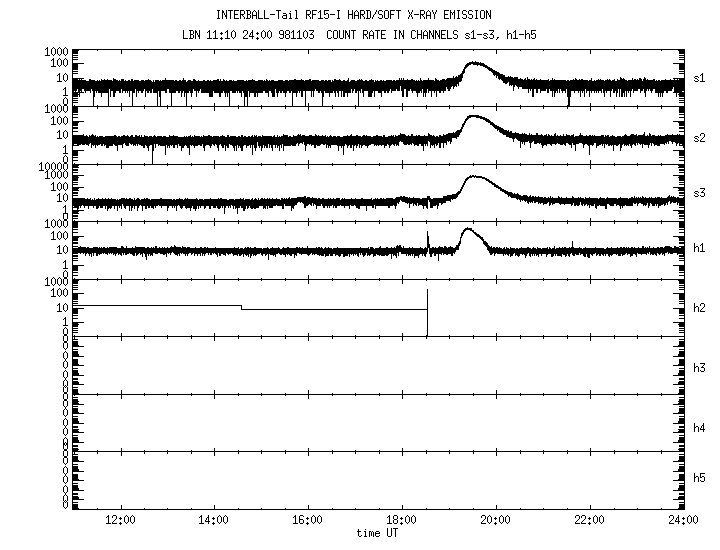
Task: Click the 14:00 time axis tick label
Action: point(214,520)
